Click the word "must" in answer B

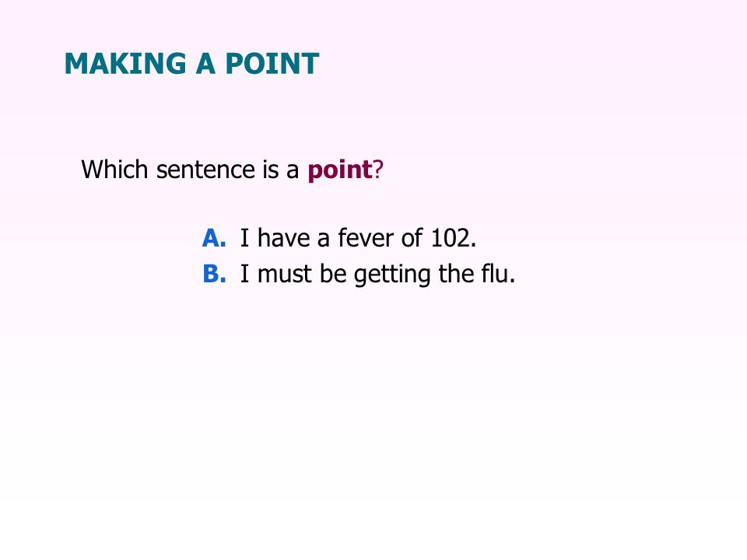point(285,275)
